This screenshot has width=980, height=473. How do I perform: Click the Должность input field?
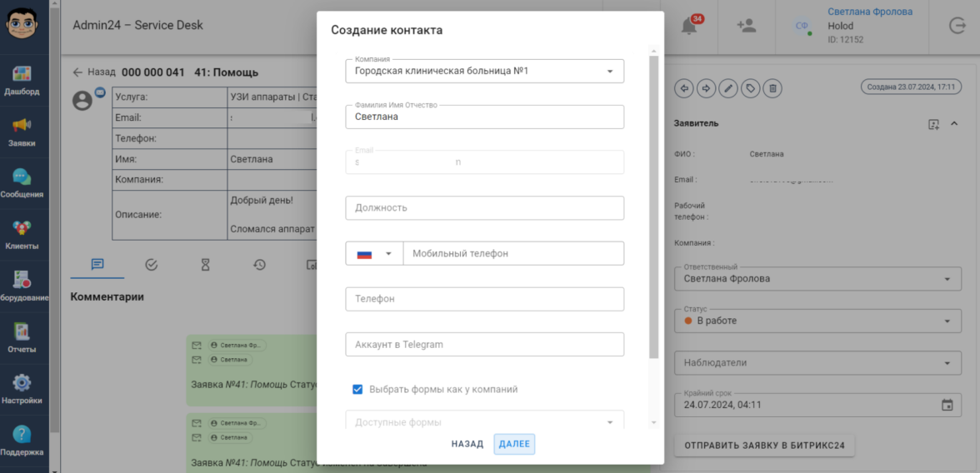tap(484, 208)
